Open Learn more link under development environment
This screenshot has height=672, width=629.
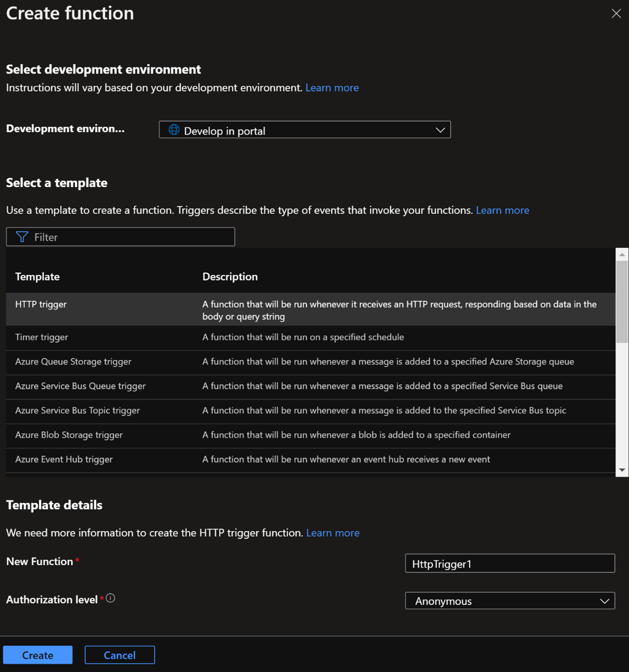tap(332, 87)
